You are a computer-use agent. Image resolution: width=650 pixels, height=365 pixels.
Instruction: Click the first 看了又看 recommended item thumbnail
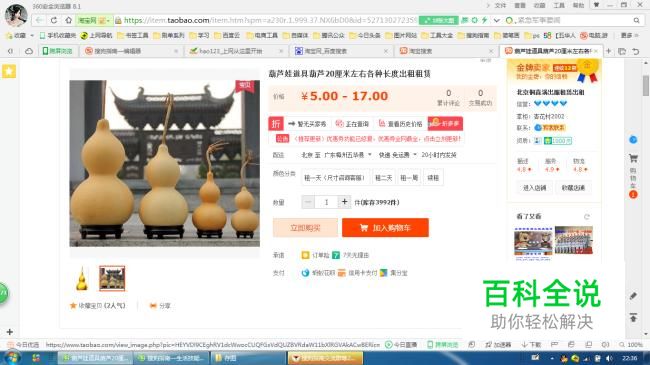click(x=533, y=242)
